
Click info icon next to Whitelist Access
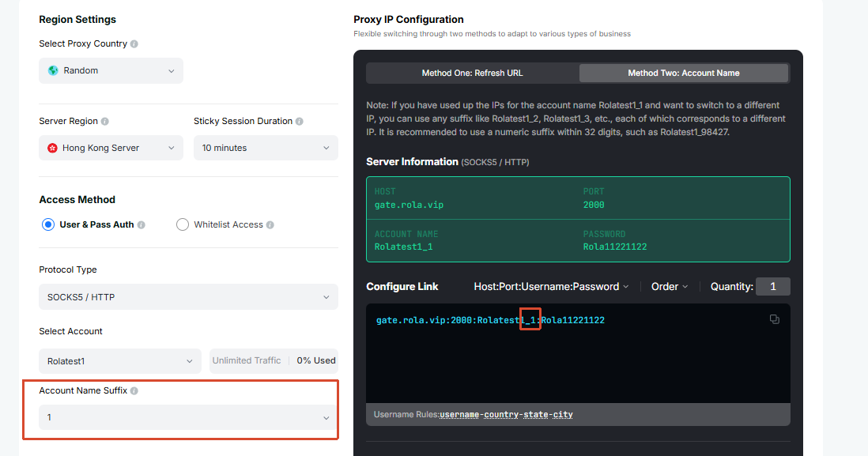tap(270, 224)
